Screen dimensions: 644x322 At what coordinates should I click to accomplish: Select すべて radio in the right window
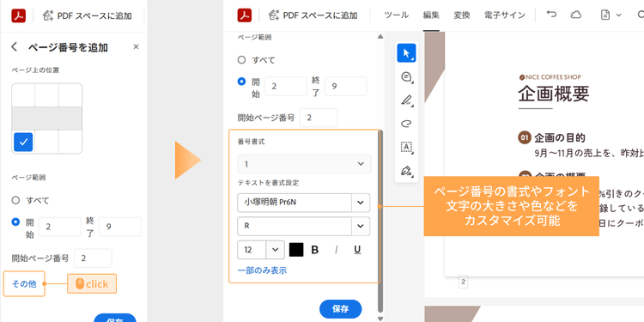click(x=241, y=60)
